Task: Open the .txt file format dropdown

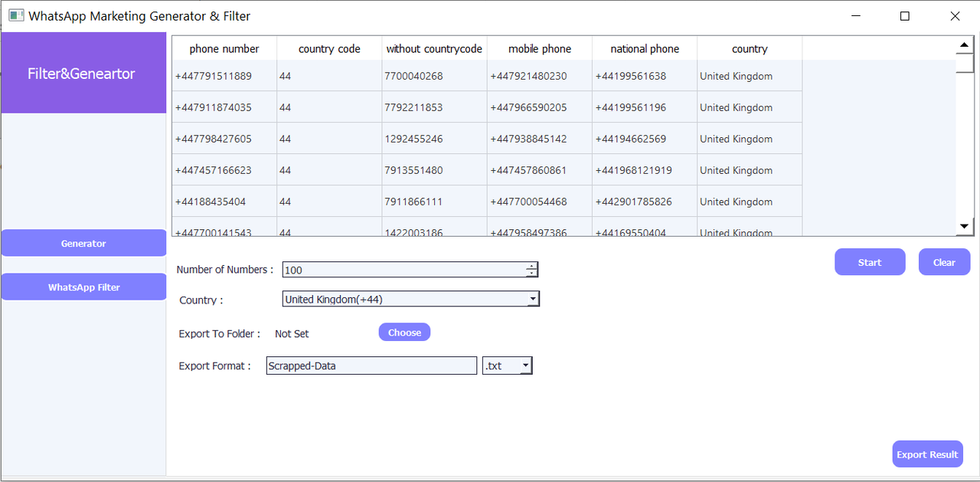Action: (x=507, y=366)
